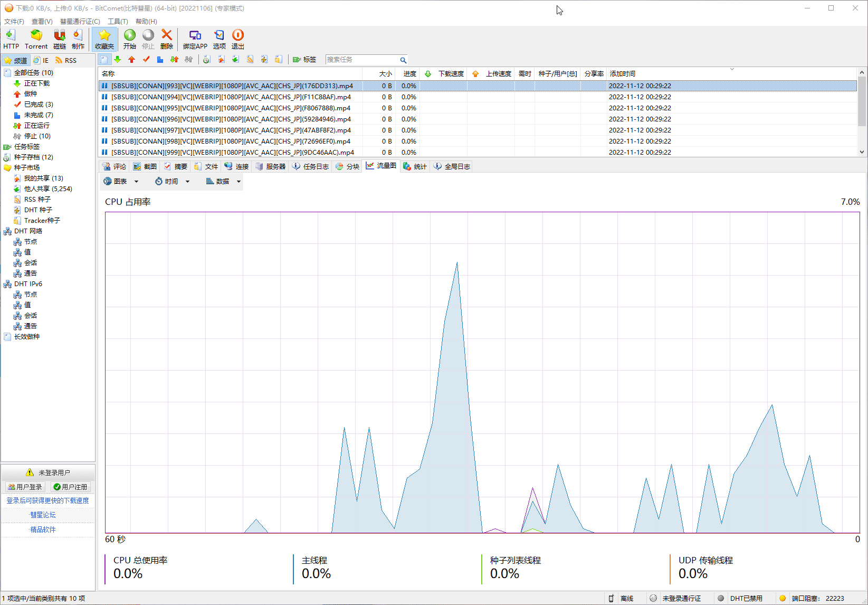Click the 制作 make torrent icon
The width and height of the screenshot is (868, 605).
[78, 39]
